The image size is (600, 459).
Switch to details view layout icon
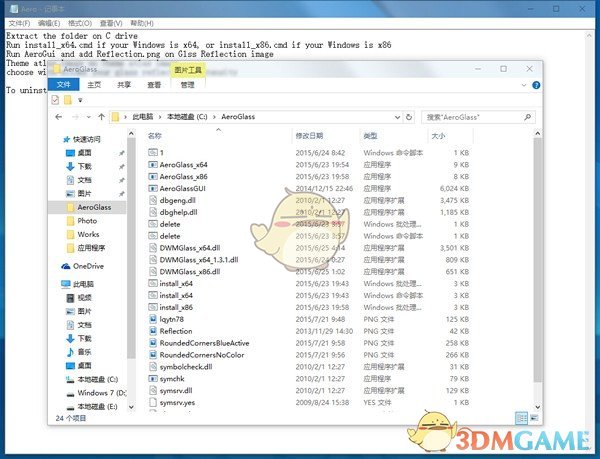521,418
